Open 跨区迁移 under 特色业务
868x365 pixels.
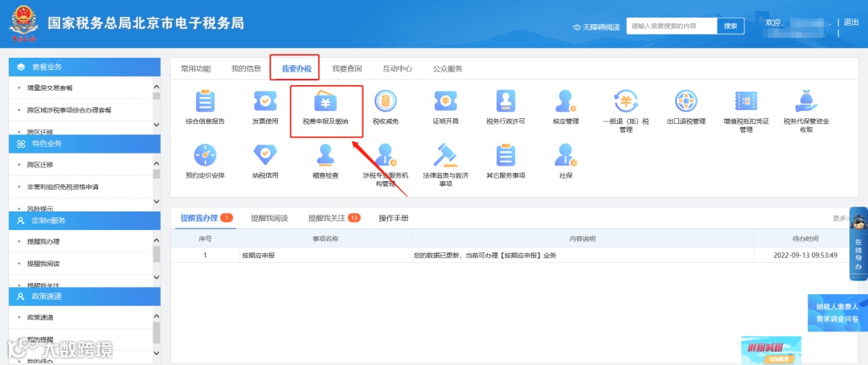pos(40,165)
